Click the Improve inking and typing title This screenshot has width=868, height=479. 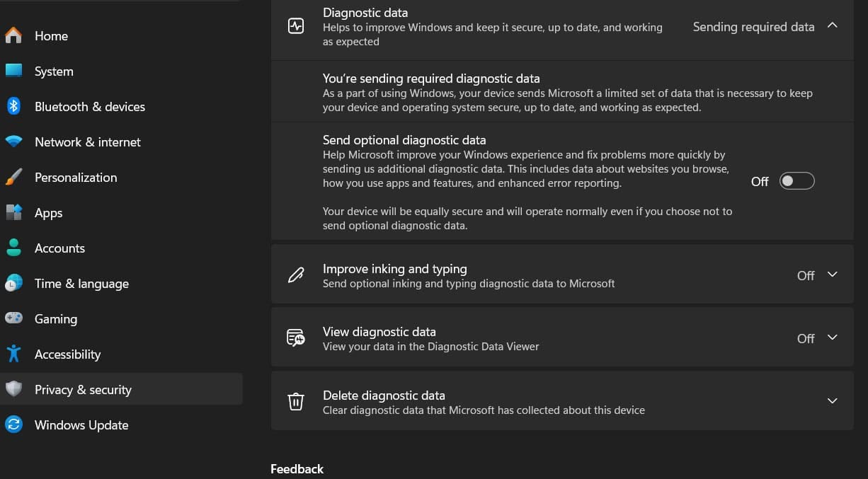(394, 269)
